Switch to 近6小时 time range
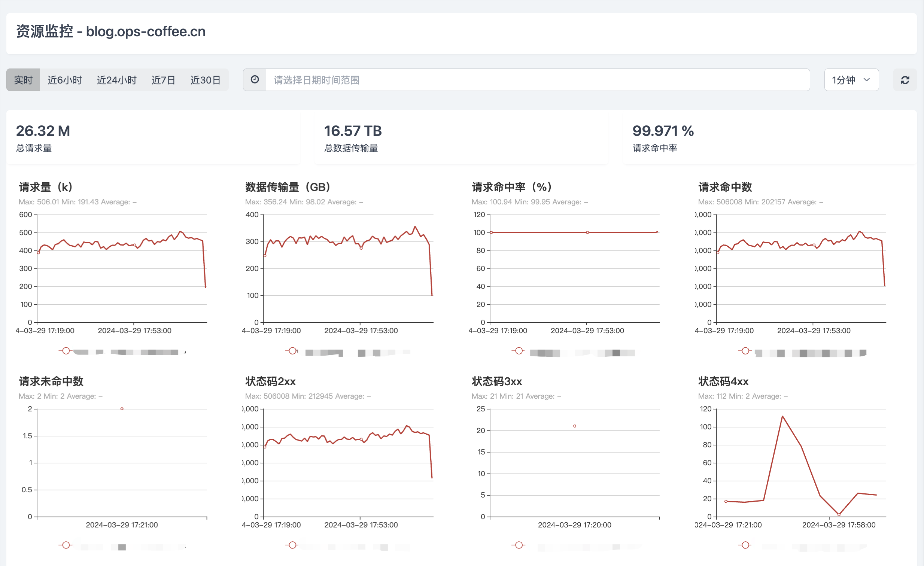This screenshot has width=924, height=566. pos(64,80)
